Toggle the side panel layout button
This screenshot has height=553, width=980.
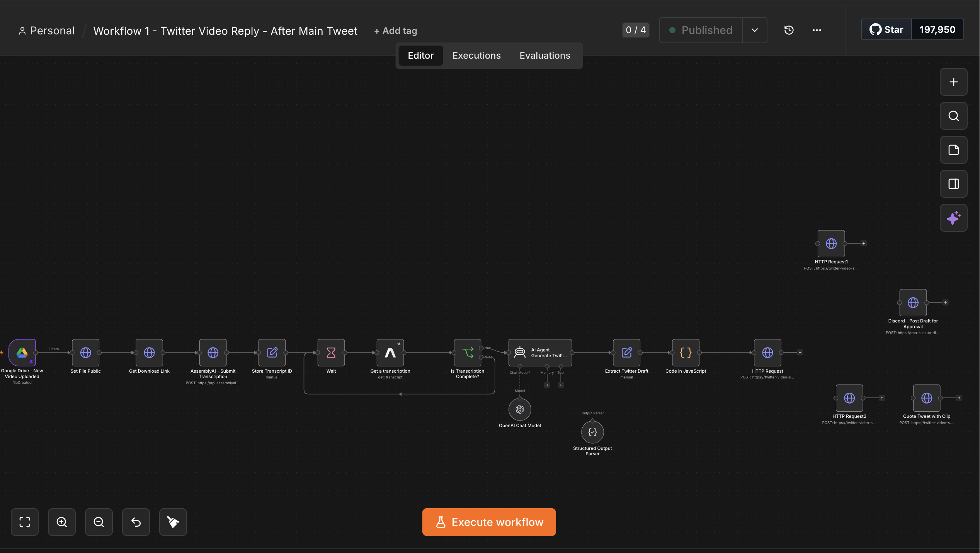pos(954,184)
